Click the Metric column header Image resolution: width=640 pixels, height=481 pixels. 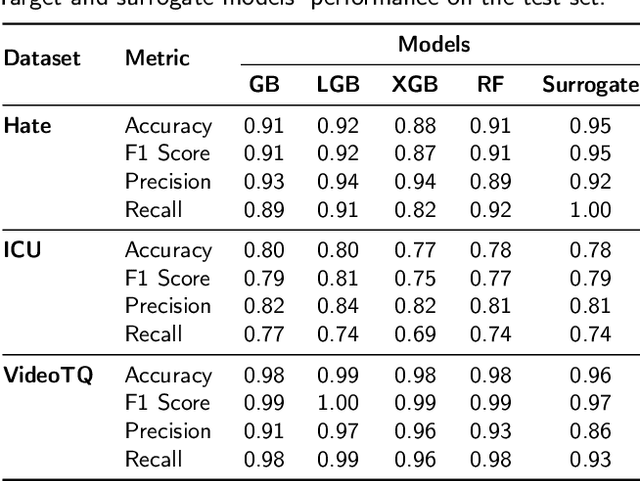tap(157, 58)
